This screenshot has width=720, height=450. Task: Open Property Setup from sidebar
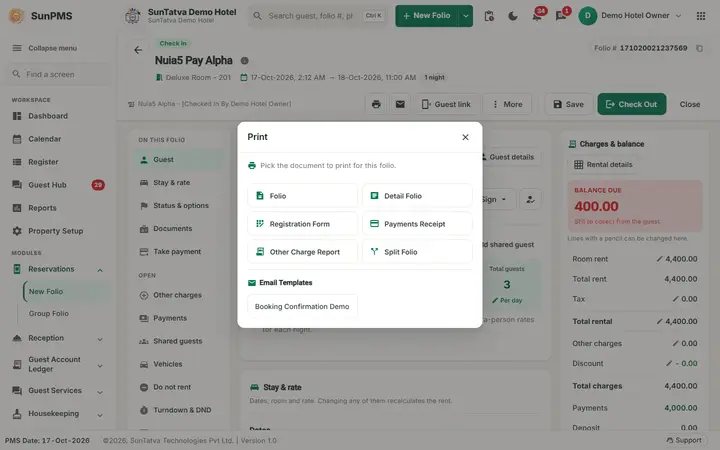pyautogui.click(x=56, y=231)
